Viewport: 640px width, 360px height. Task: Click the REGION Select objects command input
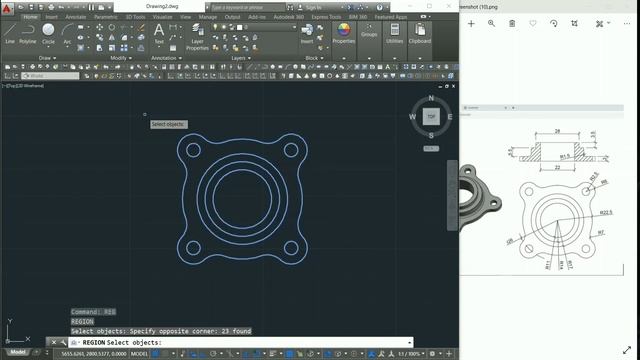pos(241,342)
